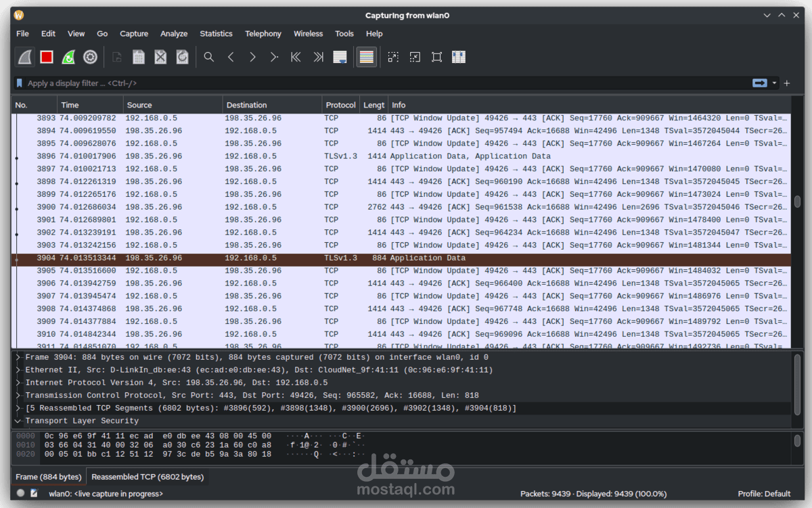
Task: Sort packets by the Time column header
Action: coord(90,105)
